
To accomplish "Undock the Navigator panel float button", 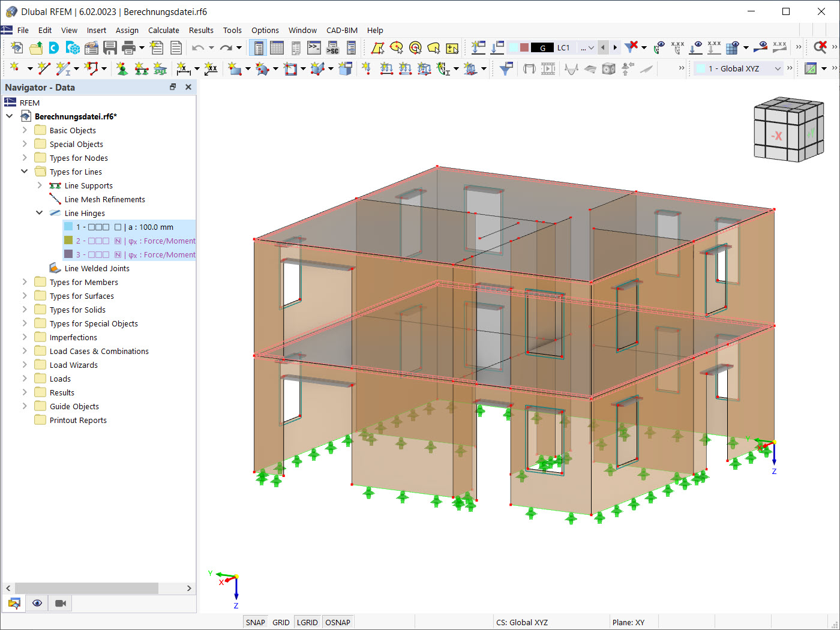I will [173, 87].
